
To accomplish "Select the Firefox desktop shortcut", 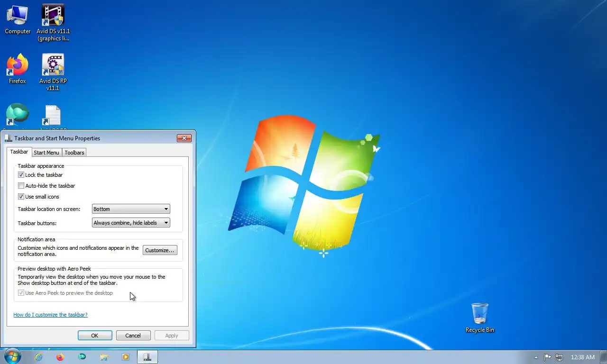I will [18, 69].
